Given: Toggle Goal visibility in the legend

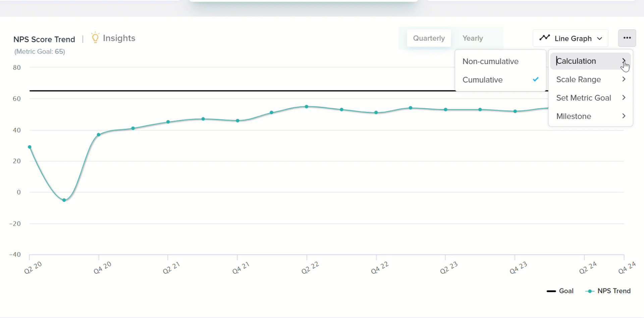Looking at the screenshot, I should [x=560, y=291].
